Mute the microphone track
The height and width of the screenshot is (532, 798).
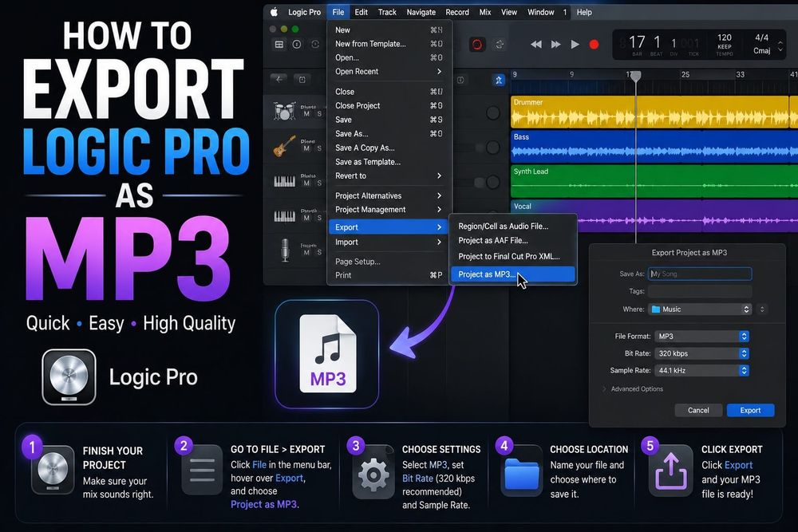tap(306, 252)
